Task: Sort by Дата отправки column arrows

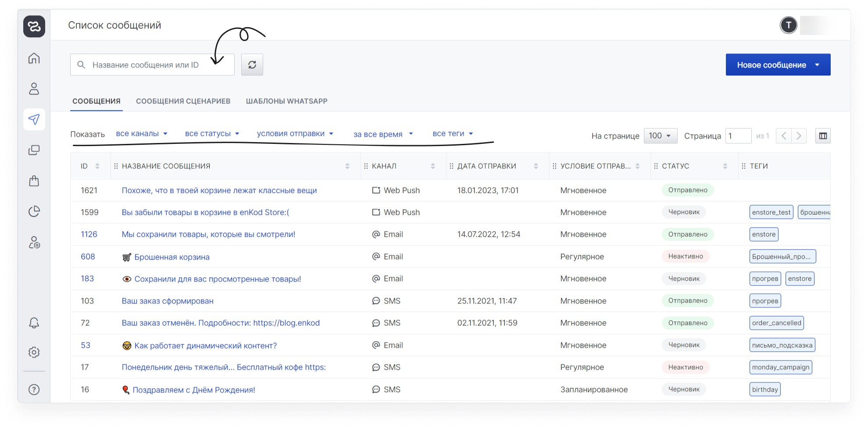Action: 536,166
